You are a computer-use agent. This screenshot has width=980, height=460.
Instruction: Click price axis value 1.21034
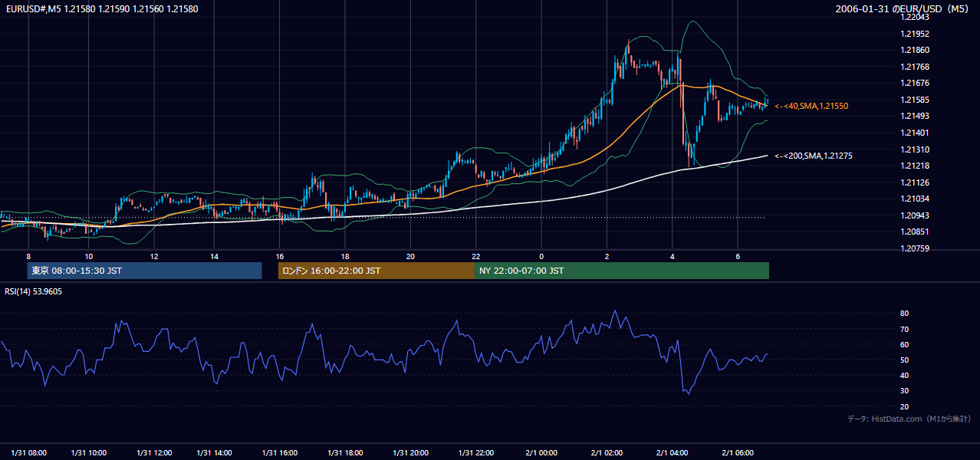click(916, 199)
